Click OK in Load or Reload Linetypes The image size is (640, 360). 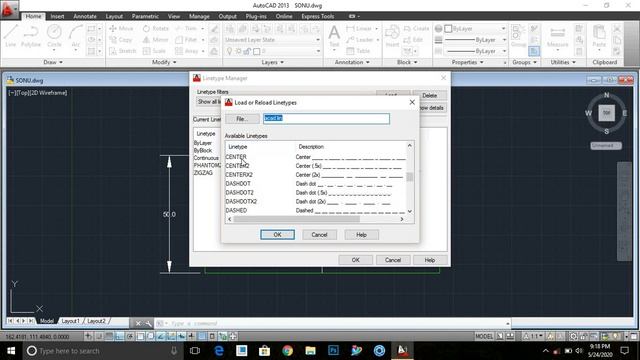tap(277, 235)
